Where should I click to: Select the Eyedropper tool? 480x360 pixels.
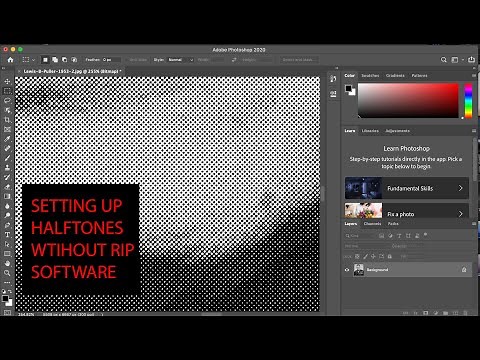(x=7, y=139)
